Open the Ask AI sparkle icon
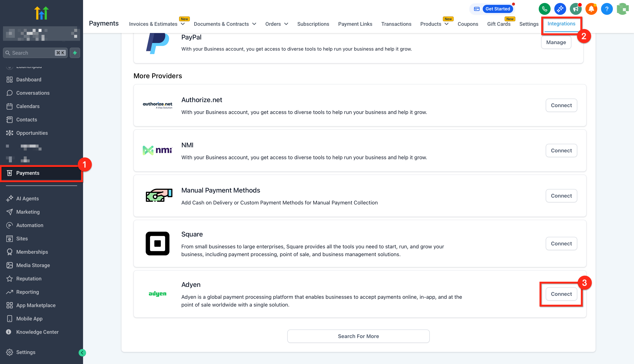This screenshot has height=364, width=634. pyautogui.click(x=560, y=9)
